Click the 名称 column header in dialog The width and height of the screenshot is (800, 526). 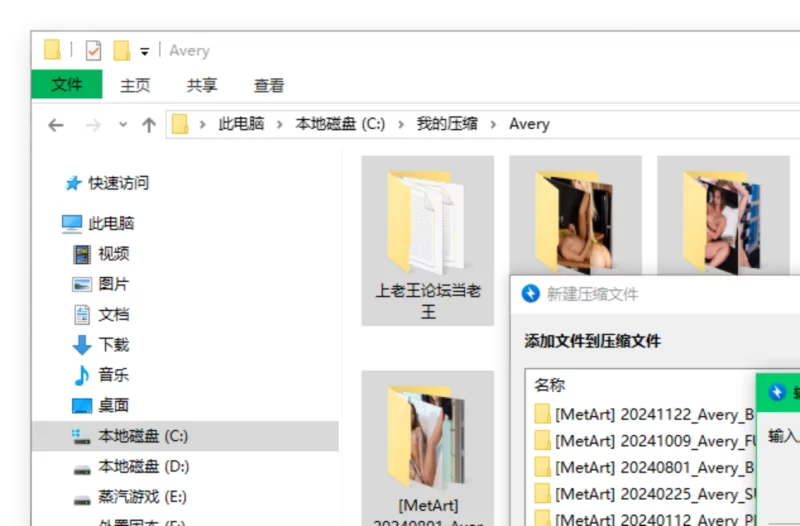point(549,385)
